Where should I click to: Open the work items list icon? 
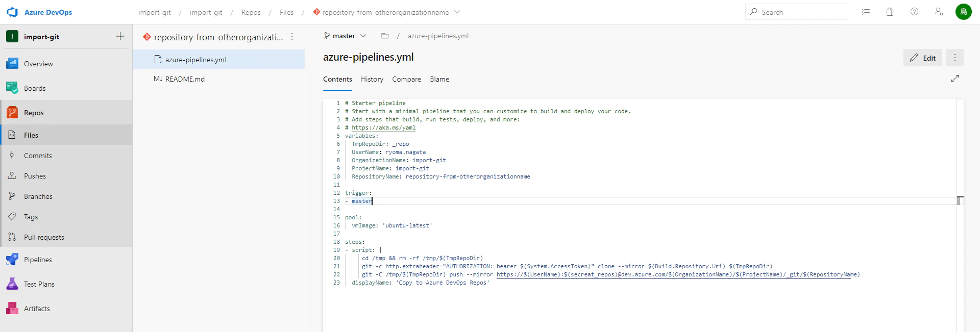866,12
